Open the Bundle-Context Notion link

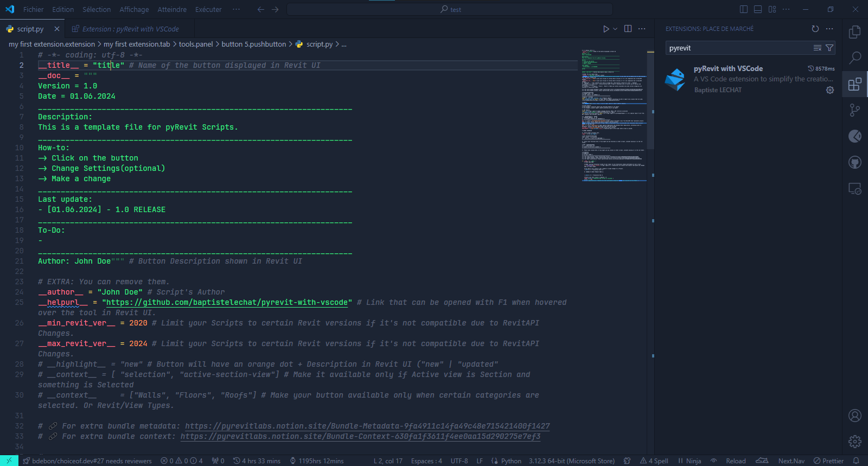(x=360, y=436)
